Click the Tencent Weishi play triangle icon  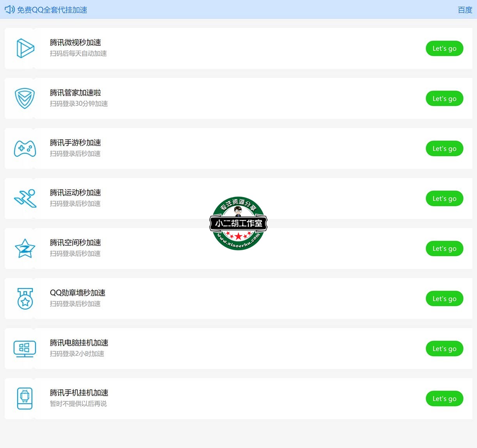25,48
